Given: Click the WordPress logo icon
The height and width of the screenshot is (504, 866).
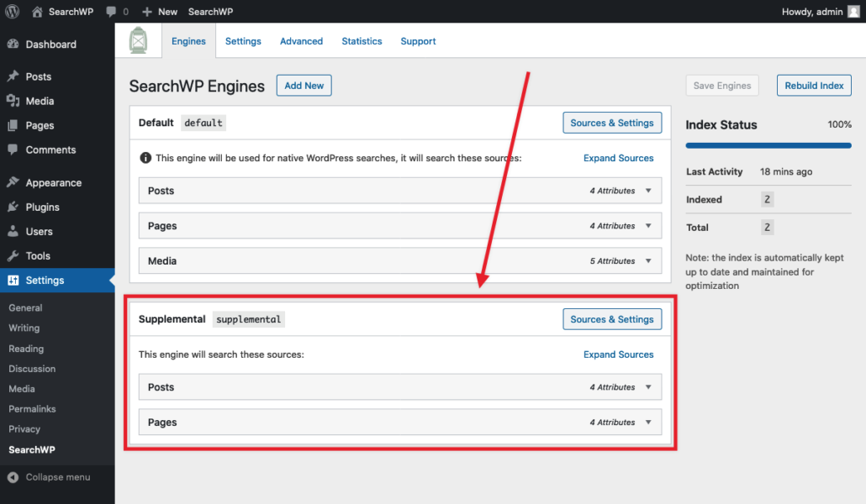Looking at the screenshot, I should 13,12.
